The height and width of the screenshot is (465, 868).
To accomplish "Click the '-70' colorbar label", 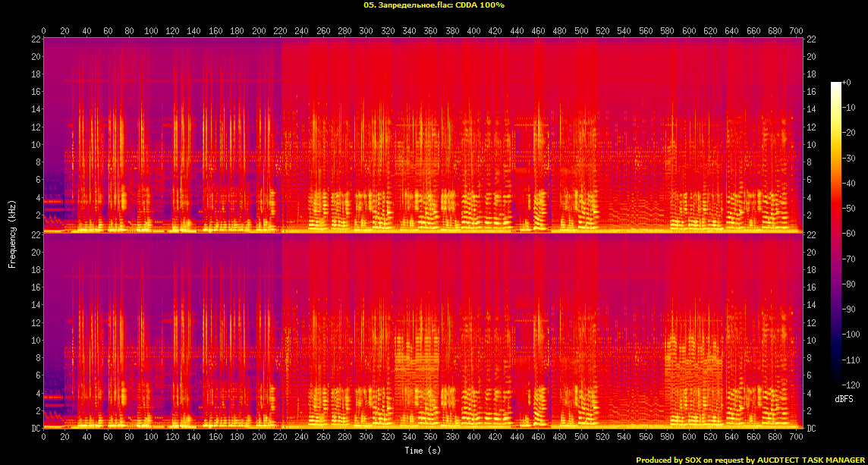I will click(x=848, y=259).
